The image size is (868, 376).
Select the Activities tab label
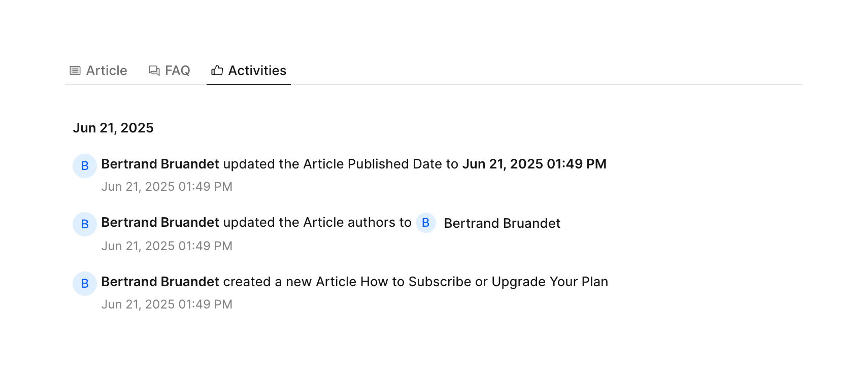(x=257, y=71)
